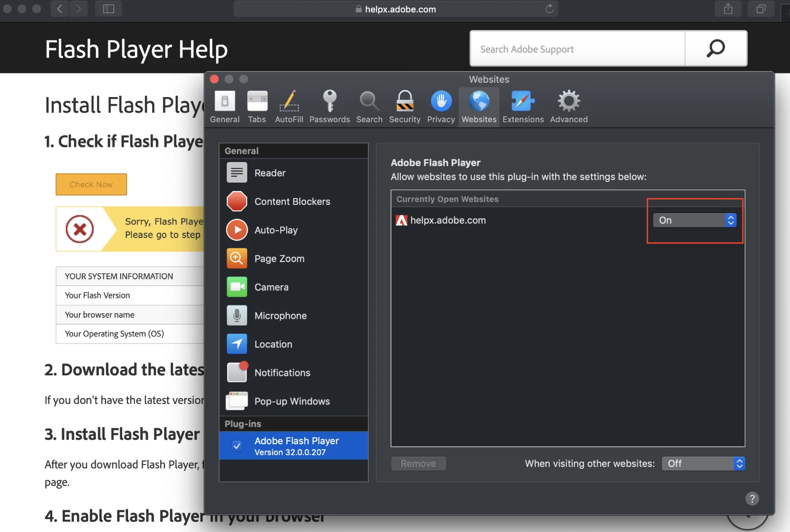Click the Remove button

coord(418,464)
